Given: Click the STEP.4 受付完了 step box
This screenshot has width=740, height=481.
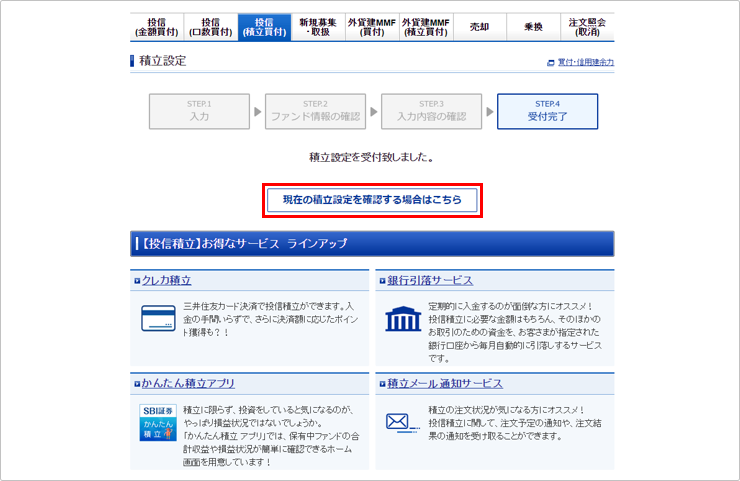Looking at the screenshot, I should coord(547,111).
